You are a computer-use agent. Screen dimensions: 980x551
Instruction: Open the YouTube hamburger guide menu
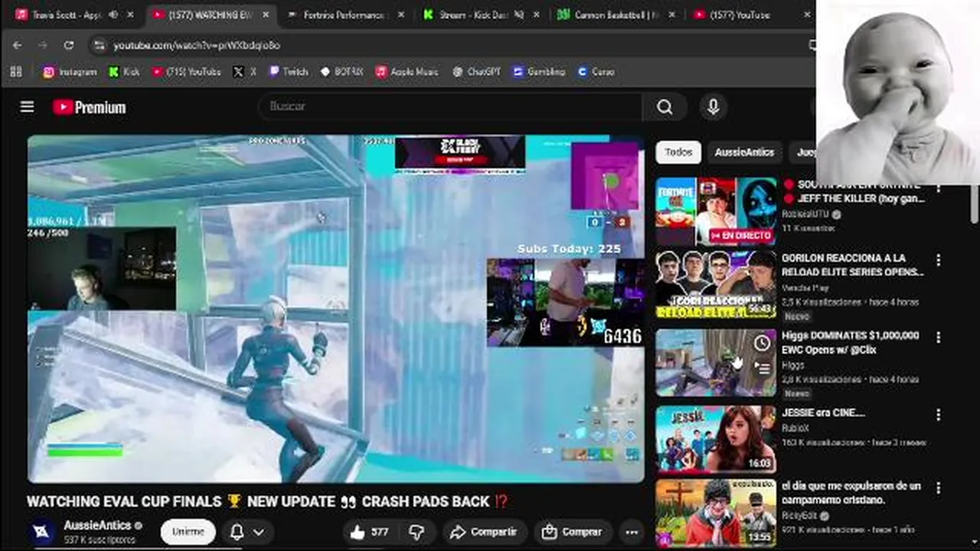pos(27,107)
